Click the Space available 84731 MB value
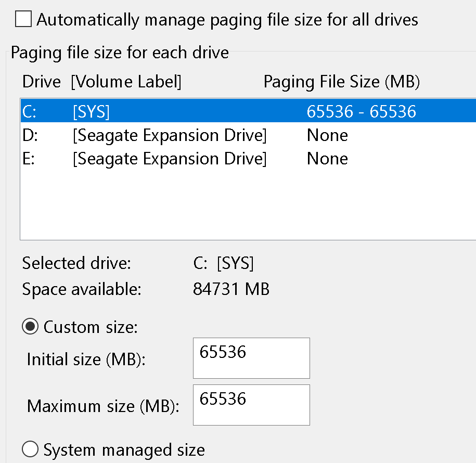 coord(231,289)
